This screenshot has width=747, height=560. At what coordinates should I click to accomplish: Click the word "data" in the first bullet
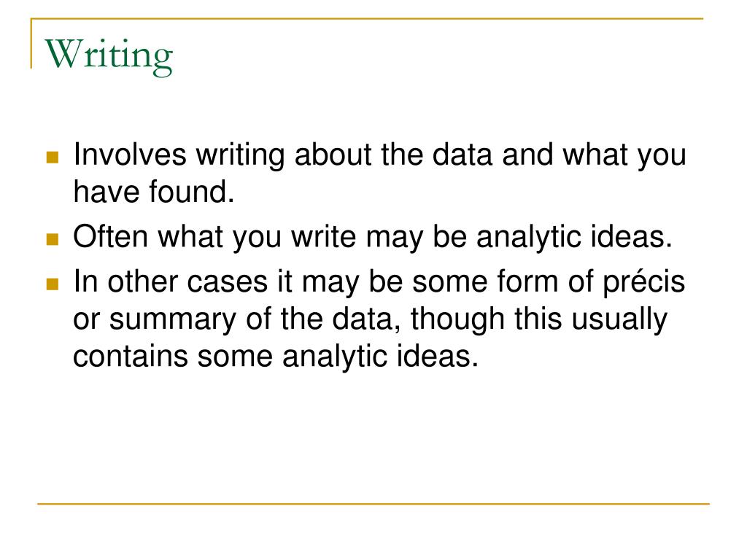click(462, 155)
